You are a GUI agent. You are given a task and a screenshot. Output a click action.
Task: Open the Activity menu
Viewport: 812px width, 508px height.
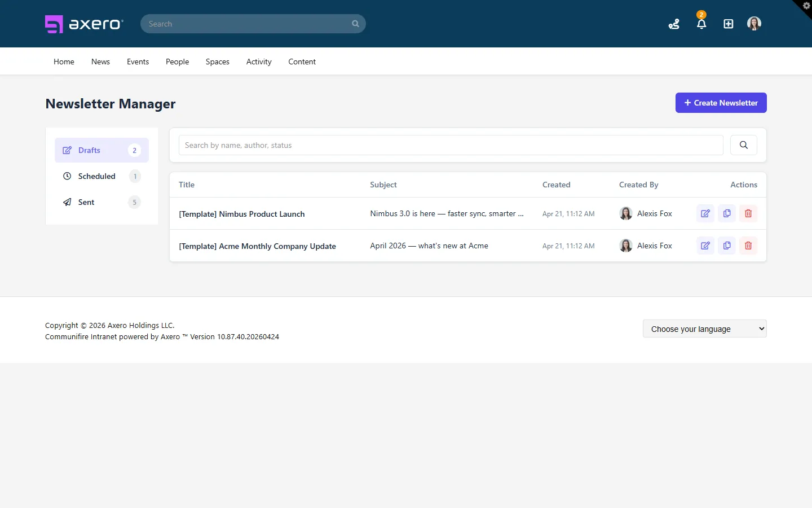point(259,62)
